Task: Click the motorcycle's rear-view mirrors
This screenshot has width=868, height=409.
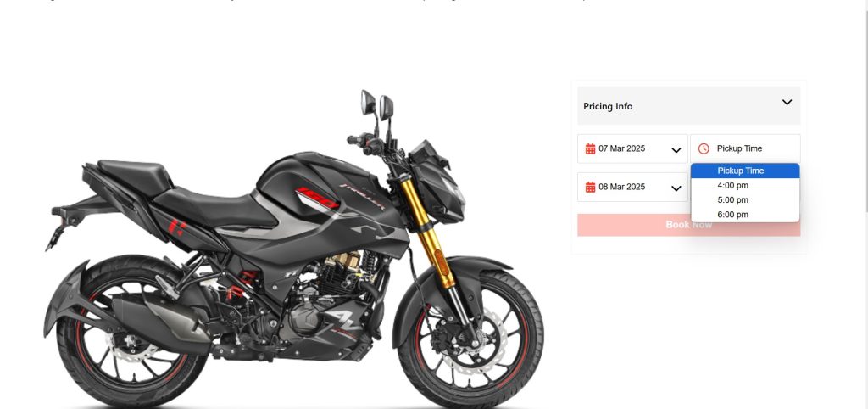Action: 377,104
